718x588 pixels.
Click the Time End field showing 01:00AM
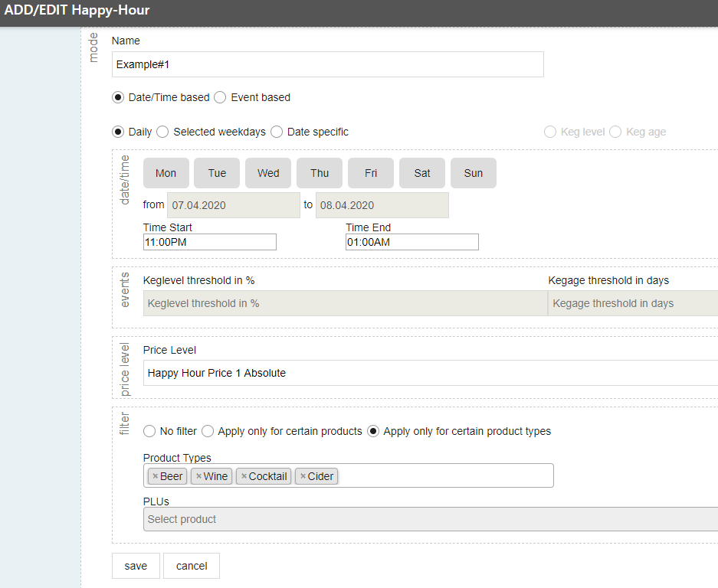pyautogui.click(x=412, y=242)
